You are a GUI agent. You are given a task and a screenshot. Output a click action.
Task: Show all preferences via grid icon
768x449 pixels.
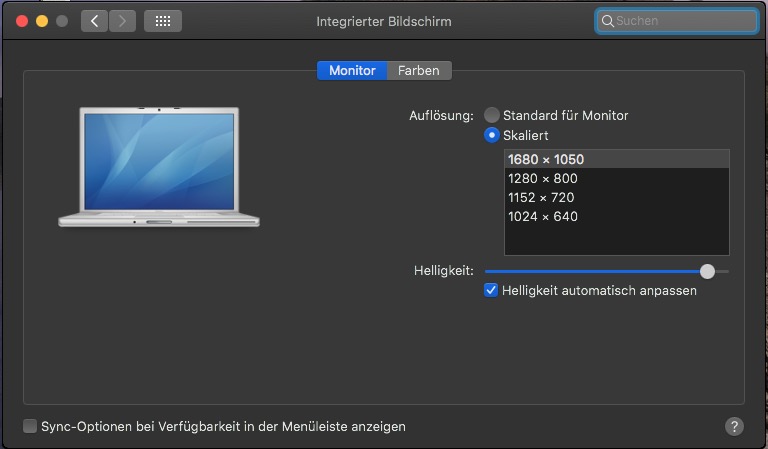point(163,22)
